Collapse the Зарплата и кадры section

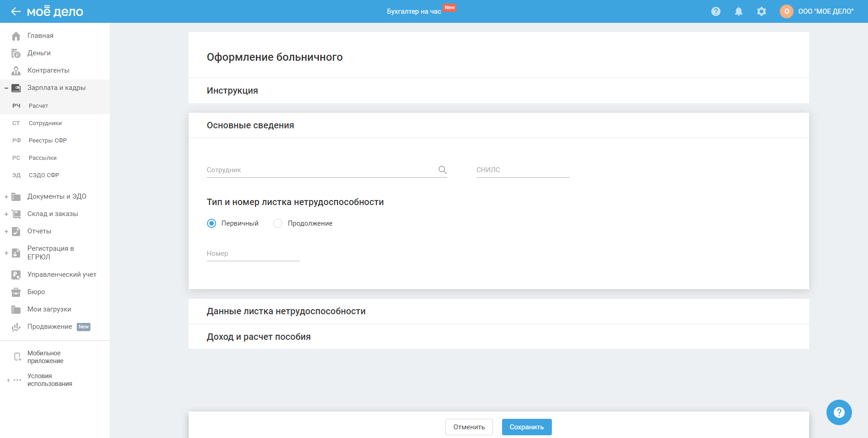(6, 88)
